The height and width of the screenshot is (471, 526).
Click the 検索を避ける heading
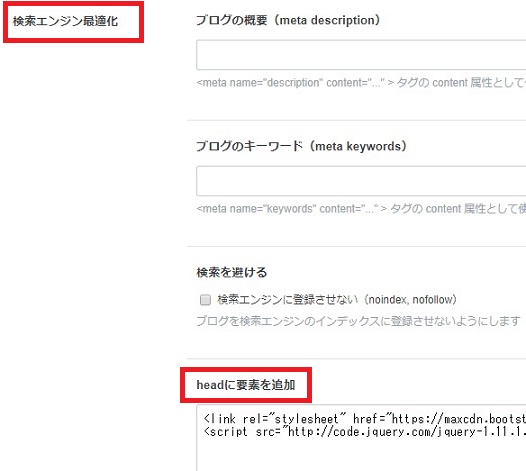pyautogui.click(x=232, y=272)
